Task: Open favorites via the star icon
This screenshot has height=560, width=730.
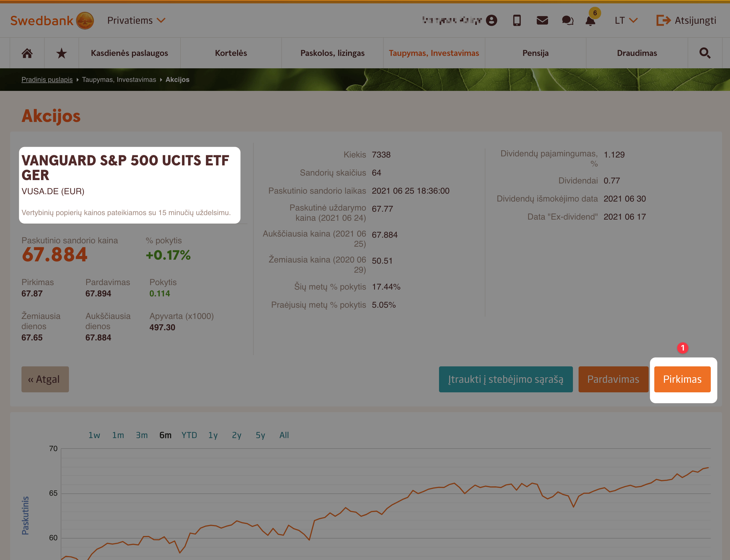Action: [x=61, y=53]
